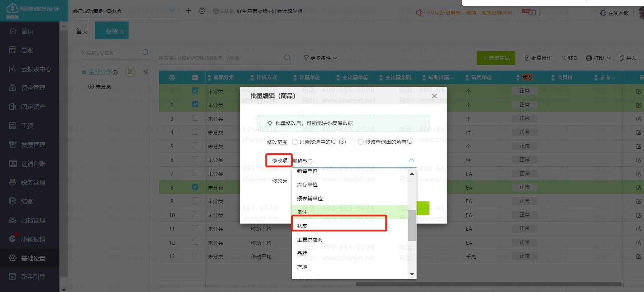The height and width of the screenshot is (292, 644).
Task: Click the edit category pencil icon
Action: 130,72
